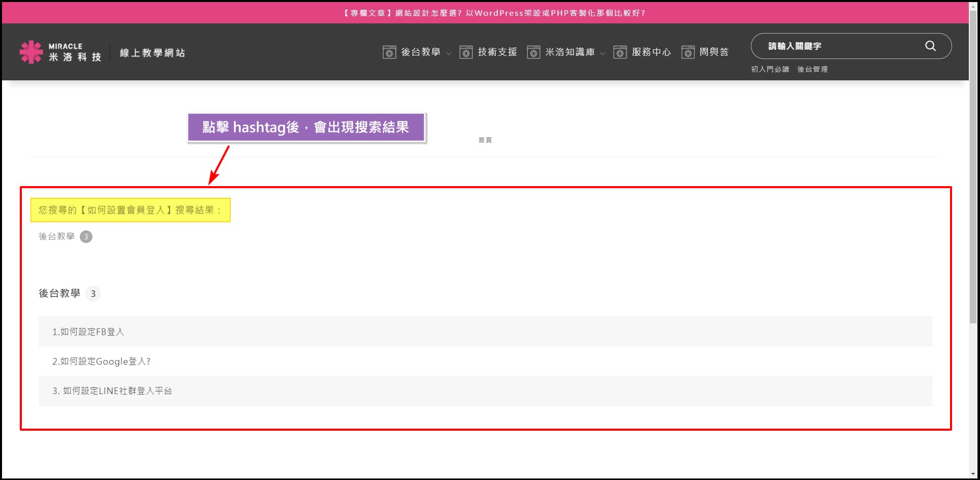
Task: Open the 技術支援 menu item
Action: pyautogui.click(x=497, y=52)
